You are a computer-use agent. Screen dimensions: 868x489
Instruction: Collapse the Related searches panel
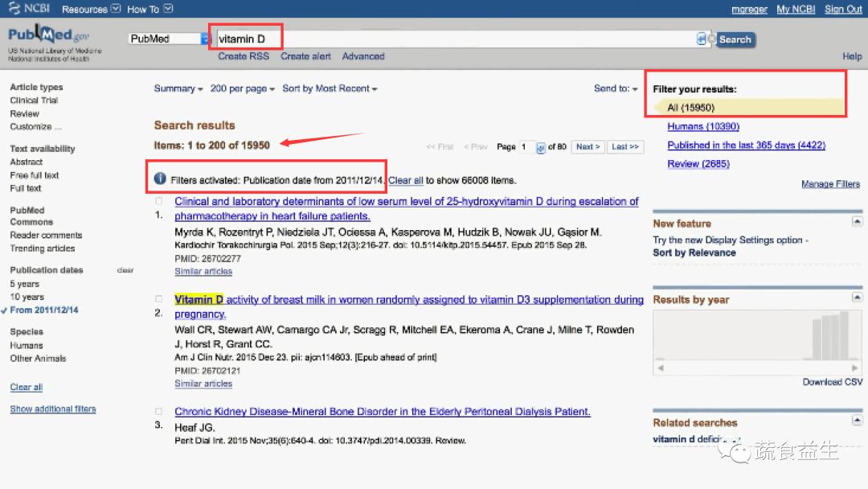click(x=857, y=421)
